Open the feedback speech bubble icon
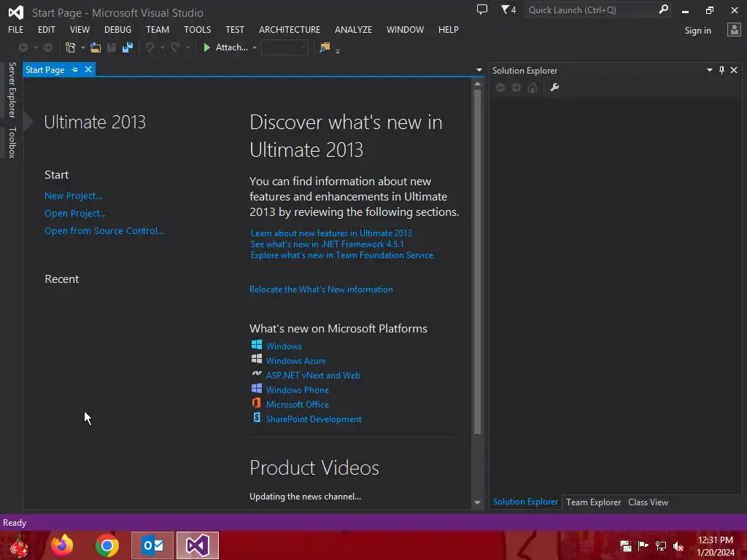This screenshot has width=747, height=560. 482,9
